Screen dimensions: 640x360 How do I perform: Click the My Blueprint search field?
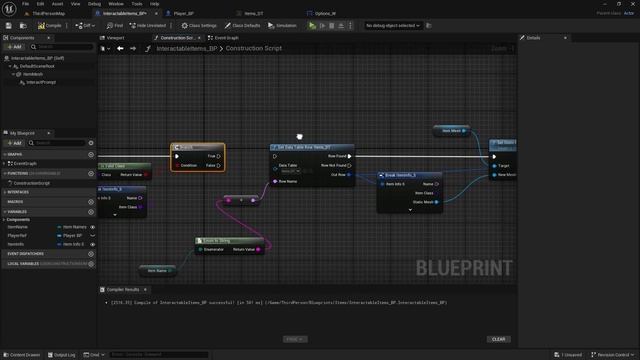(57, 143)
